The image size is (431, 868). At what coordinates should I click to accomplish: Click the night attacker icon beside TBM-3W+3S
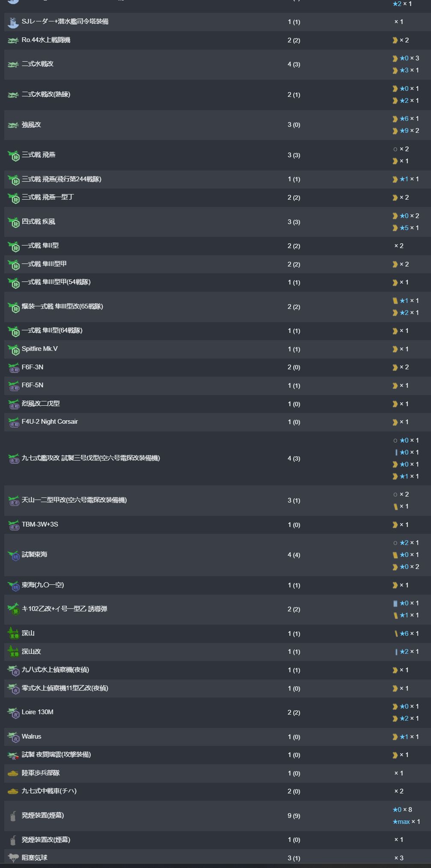coord(13,525)
